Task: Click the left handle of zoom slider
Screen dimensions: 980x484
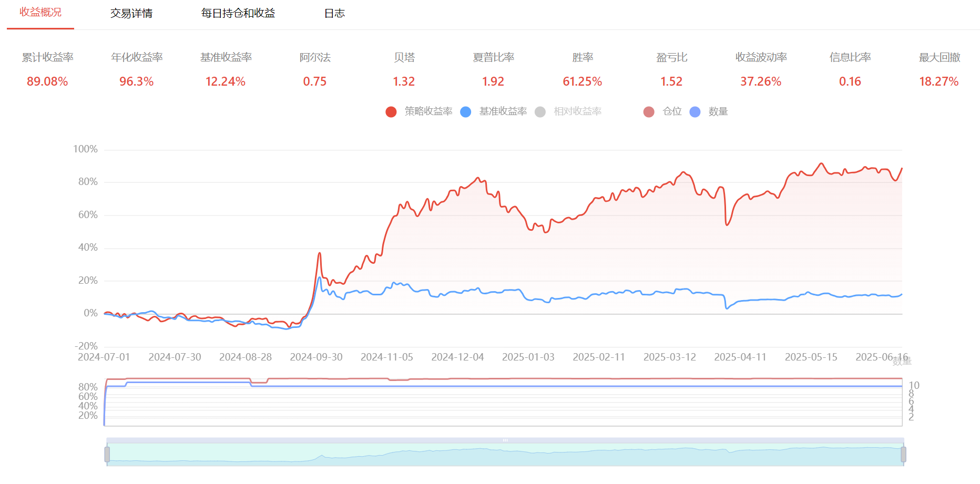Action: (x=107, y=454)
